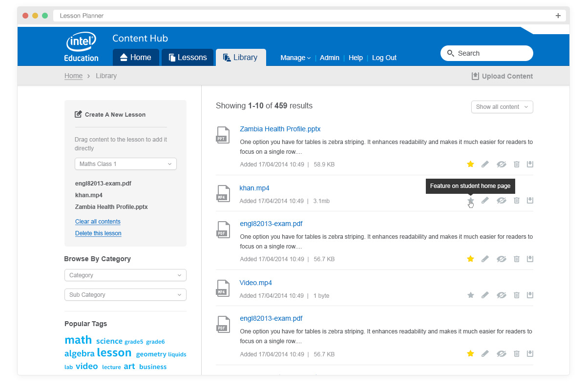Image resolution: width=586 pixels, height=392 pixels.
Task: Click the PDF file icon for engl82013-exam.pdf
Action: pos(223,229)
